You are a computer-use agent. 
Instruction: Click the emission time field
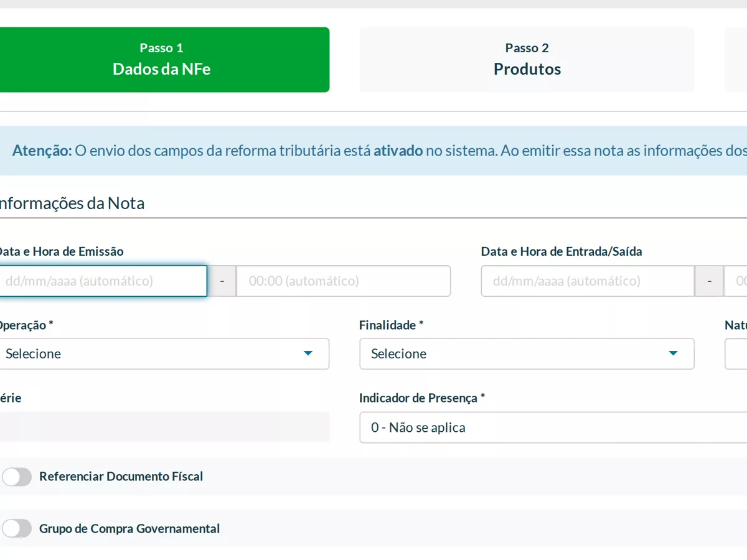(344, 281)
